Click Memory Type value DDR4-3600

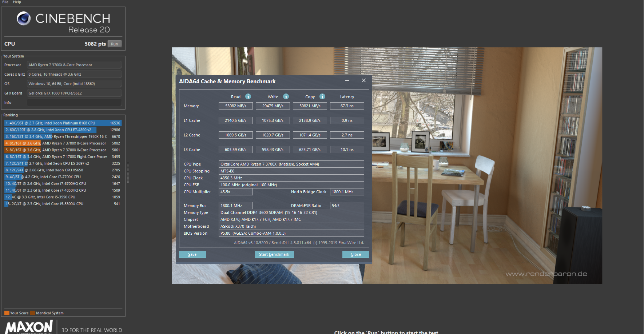tap(291, 212)
